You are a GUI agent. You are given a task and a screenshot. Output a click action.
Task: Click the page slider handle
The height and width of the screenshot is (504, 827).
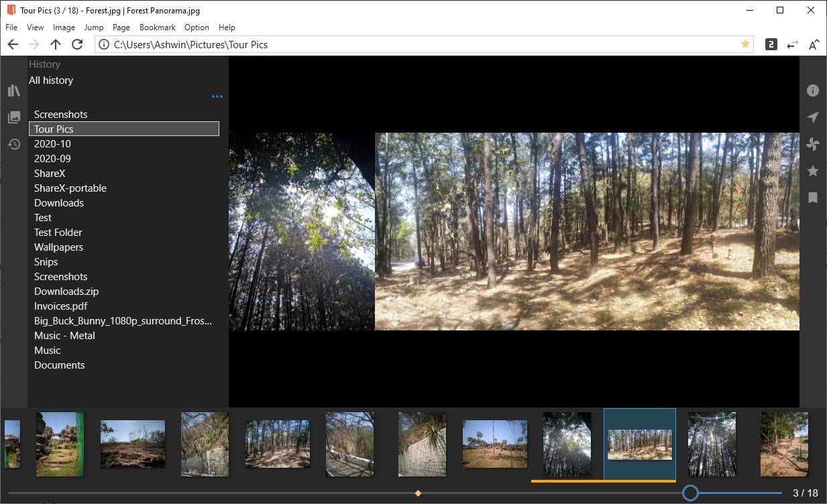coord(690,493)
